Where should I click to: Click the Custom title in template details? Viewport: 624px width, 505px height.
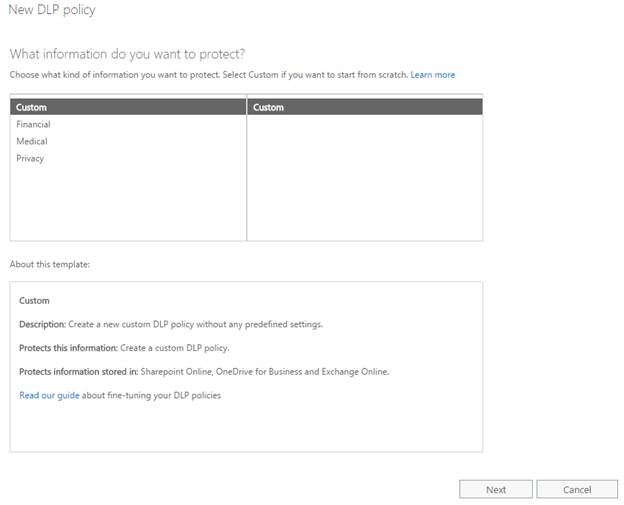34,300
